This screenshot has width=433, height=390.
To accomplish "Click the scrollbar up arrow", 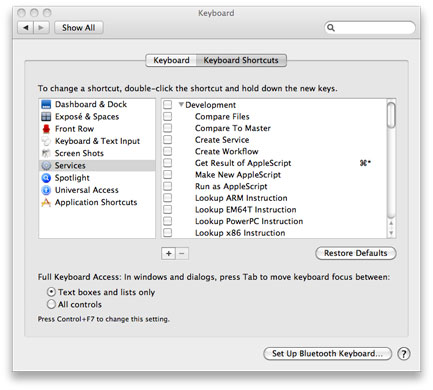I will tap(391, 223).
